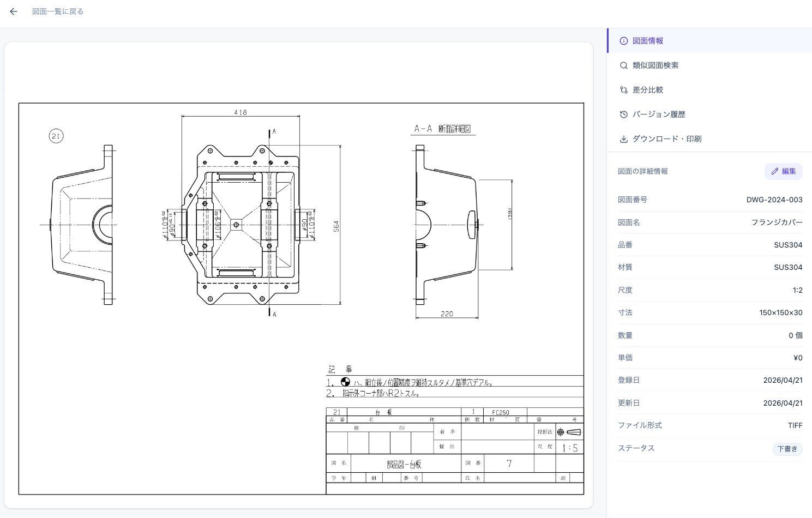
Task: Open ダウンロード・印刷 options
Action: [709, 139]
